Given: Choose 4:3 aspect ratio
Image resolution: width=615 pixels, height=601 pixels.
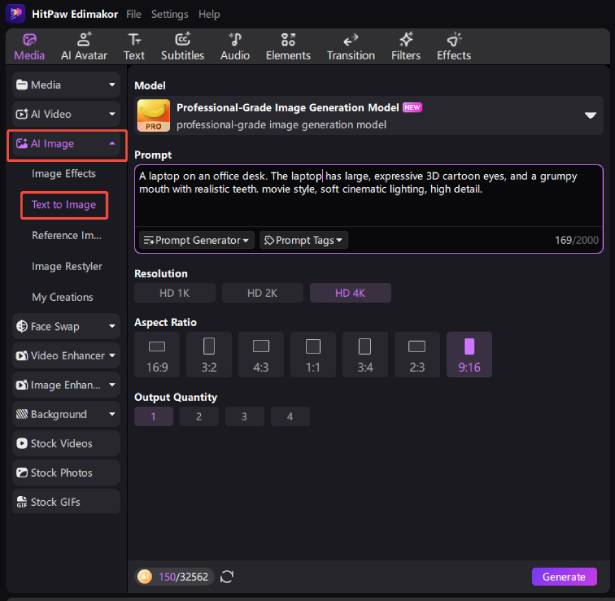Looking at the screenshot, I should [261, 355].
